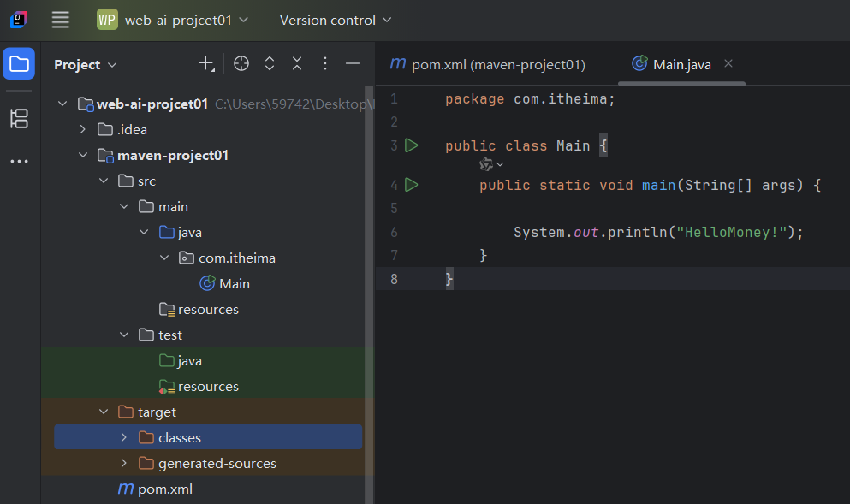Click the Maven m icon on pom.xml tab
This screenshot has height=504, width=850.
click(398, 64)
